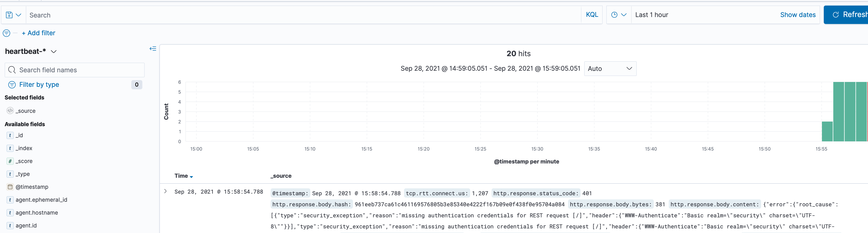The height and width of the screenshot is (233, 868).
Task: Select the agent.hostname field
Action: pyautogui.click(x=37, y=213)
